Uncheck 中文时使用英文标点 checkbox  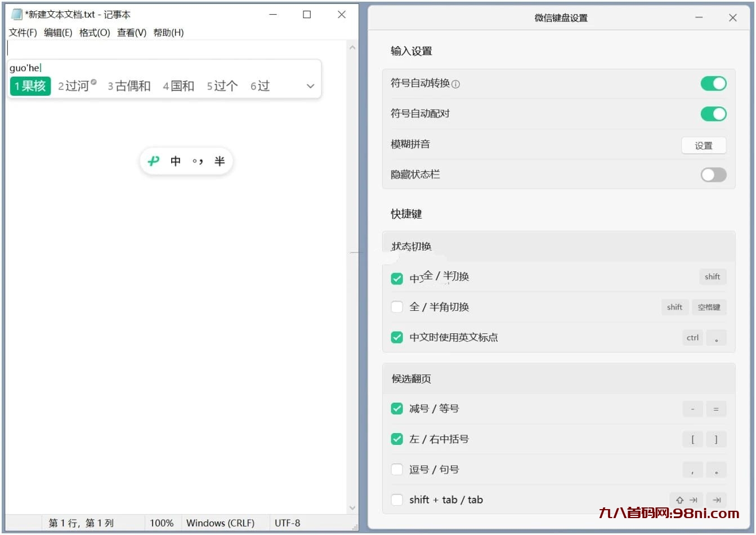(x=397, y=337)
